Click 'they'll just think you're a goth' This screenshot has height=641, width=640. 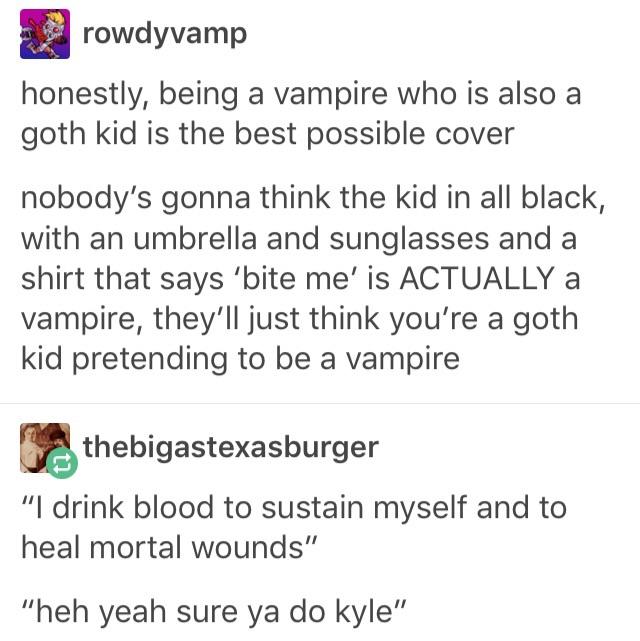[366, 320]
